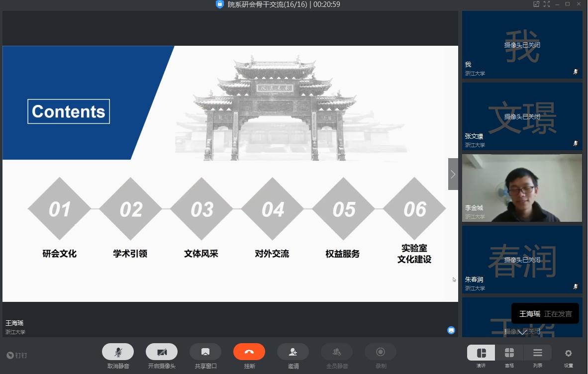
Task: Mute all members with 全员静音
Action: [337, 352]
